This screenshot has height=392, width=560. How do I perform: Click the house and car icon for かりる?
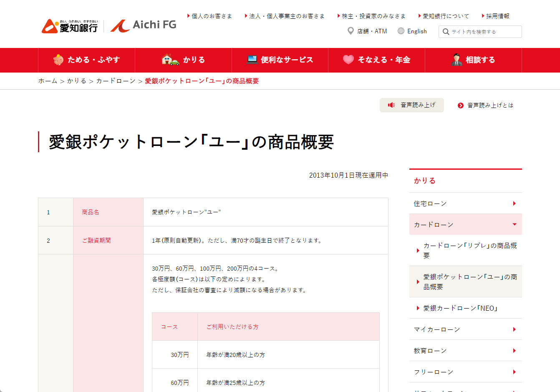tap(170, 60)
